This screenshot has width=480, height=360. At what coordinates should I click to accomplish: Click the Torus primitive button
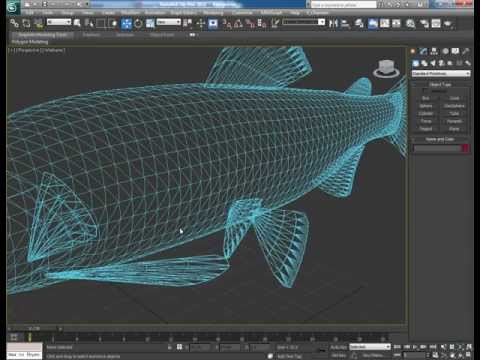pos(426,121)
